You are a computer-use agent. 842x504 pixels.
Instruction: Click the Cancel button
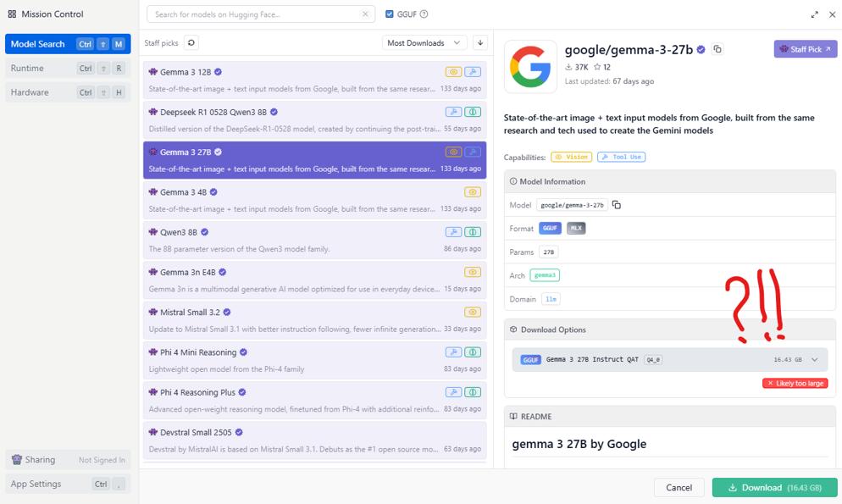point(679,487)
